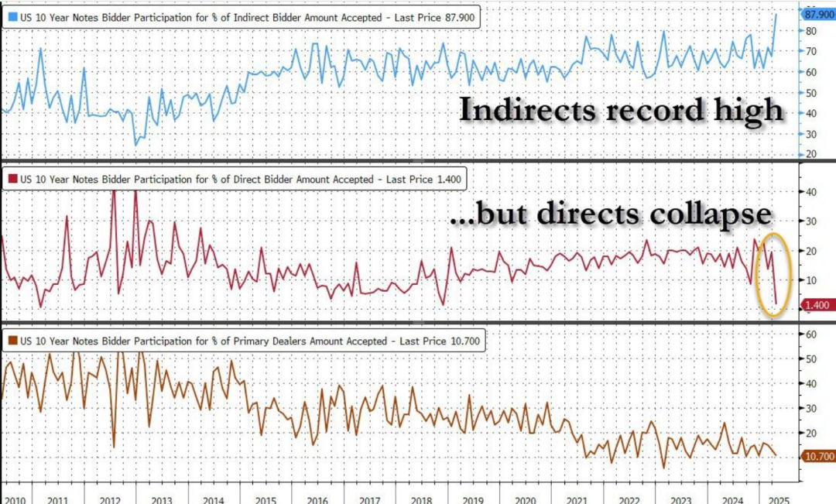Click the 2014 label on time axis
This screenshot has height=504, width=836.
(214, 500)
